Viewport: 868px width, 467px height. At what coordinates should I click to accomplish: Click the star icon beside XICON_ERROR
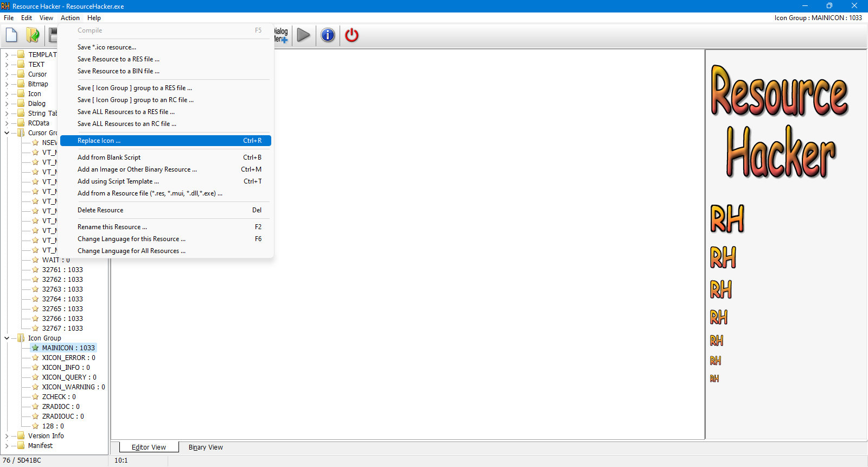tap(35, 358)
